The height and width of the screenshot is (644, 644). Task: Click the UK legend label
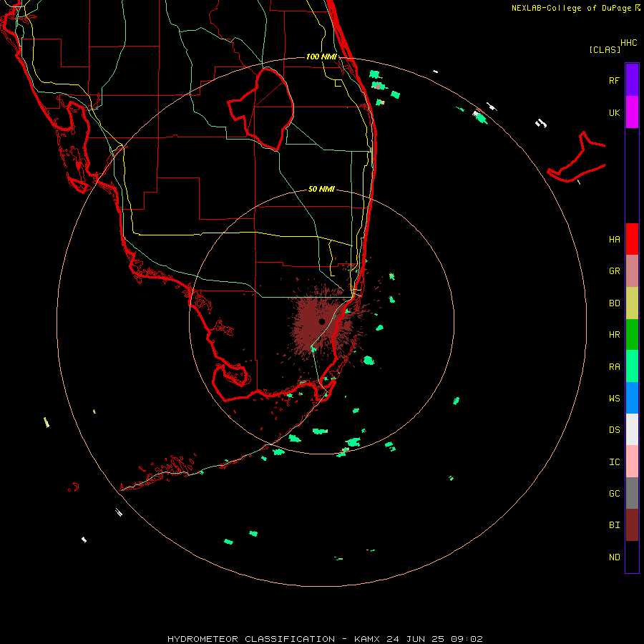click(614, 113)
